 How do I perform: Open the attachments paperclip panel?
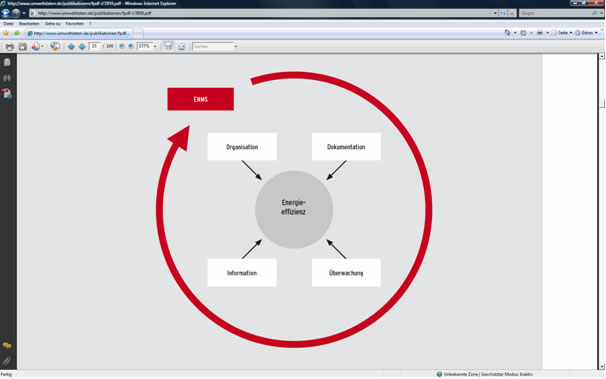coord(7,361)
